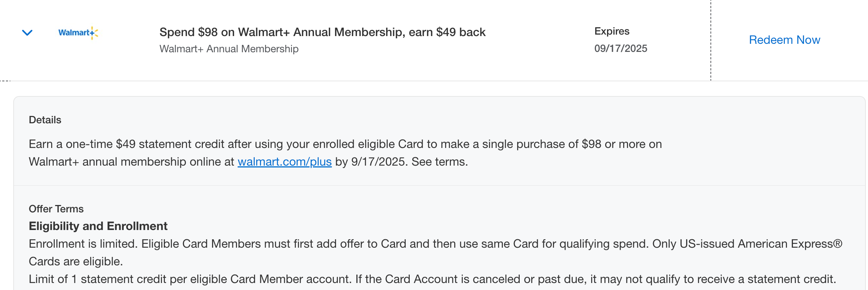Select the 09/17/2025 expiration date
Screen dimensions: 868x290
[x=621, y=48]
